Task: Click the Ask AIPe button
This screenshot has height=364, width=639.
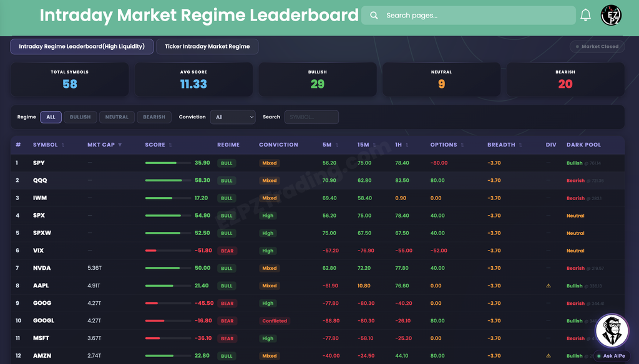Action: [611, 356]
